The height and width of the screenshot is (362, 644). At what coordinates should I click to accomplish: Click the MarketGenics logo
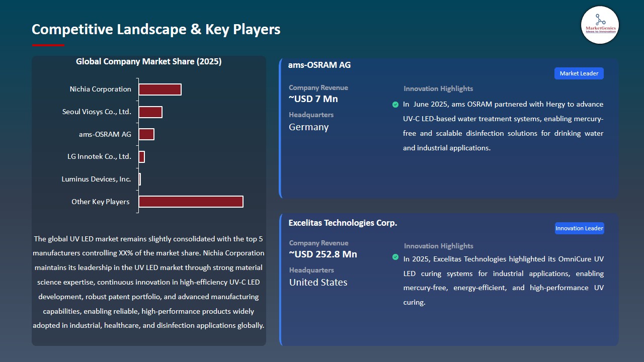(x=600, y=25)
